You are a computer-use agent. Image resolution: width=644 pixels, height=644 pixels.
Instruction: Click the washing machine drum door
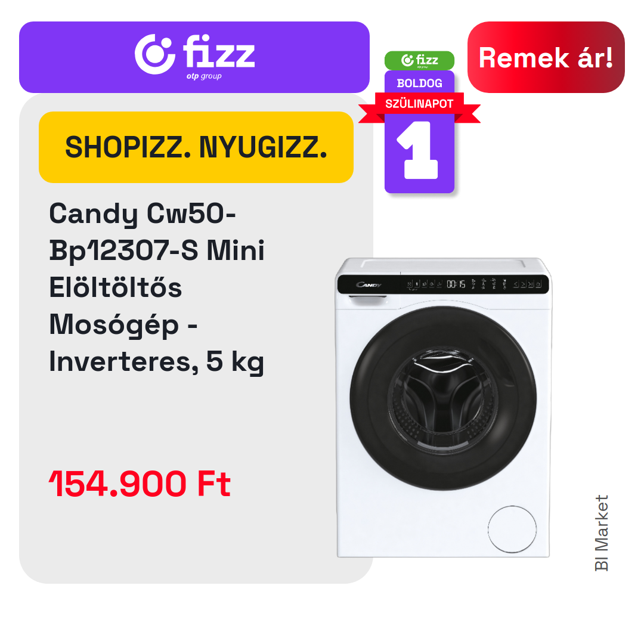(443, 398)
